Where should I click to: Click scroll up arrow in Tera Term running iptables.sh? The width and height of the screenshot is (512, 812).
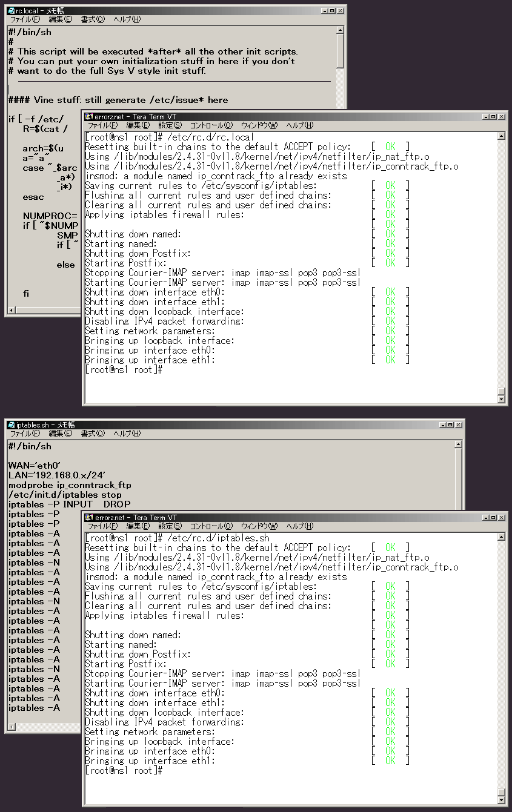500,537
